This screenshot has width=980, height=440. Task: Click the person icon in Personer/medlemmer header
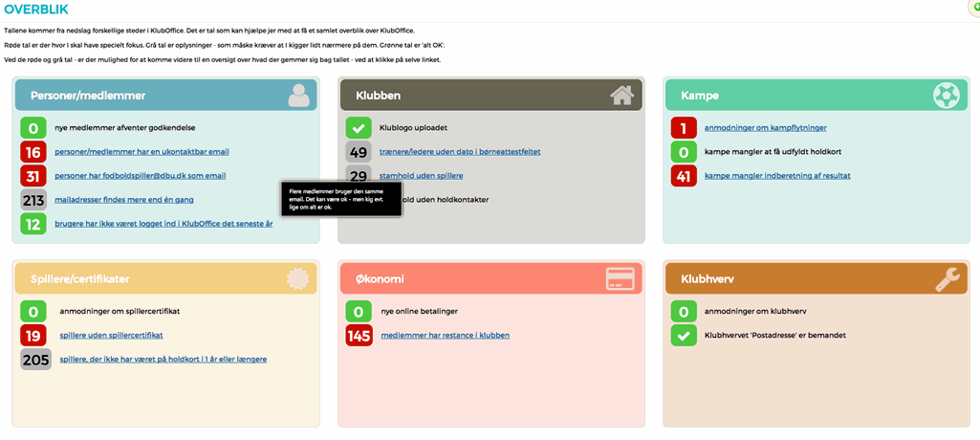(x=298, y=96)
